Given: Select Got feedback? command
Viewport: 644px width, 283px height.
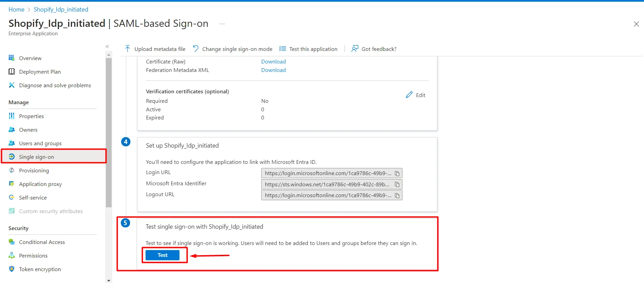Looking at the screenshot, I should pos(374,49).
